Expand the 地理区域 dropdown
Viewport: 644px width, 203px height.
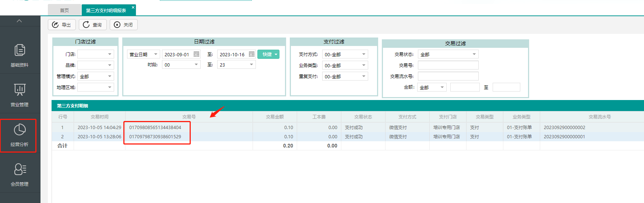tap(96, 87)
